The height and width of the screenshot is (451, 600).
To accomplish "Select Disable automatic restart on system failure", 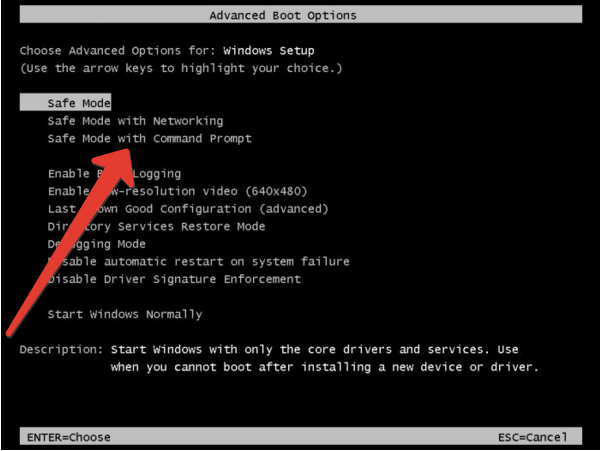I will coord(198,262).
